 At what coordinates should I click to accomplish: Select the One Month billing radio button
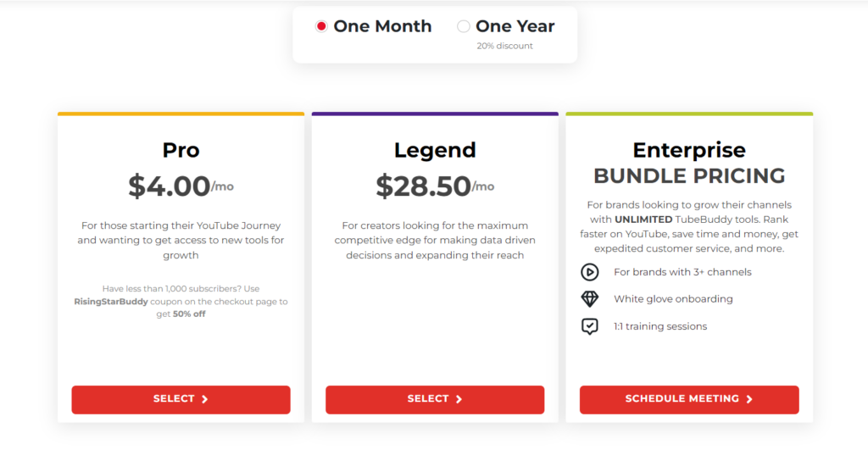(x=321, y=26)
